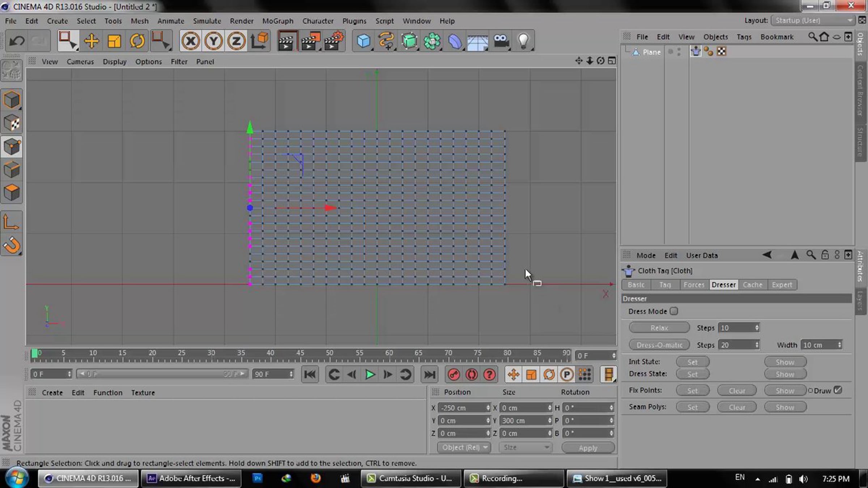
Task: Open the Object (Rel) coordinate dropdown
Action: (x=464, y=448)
